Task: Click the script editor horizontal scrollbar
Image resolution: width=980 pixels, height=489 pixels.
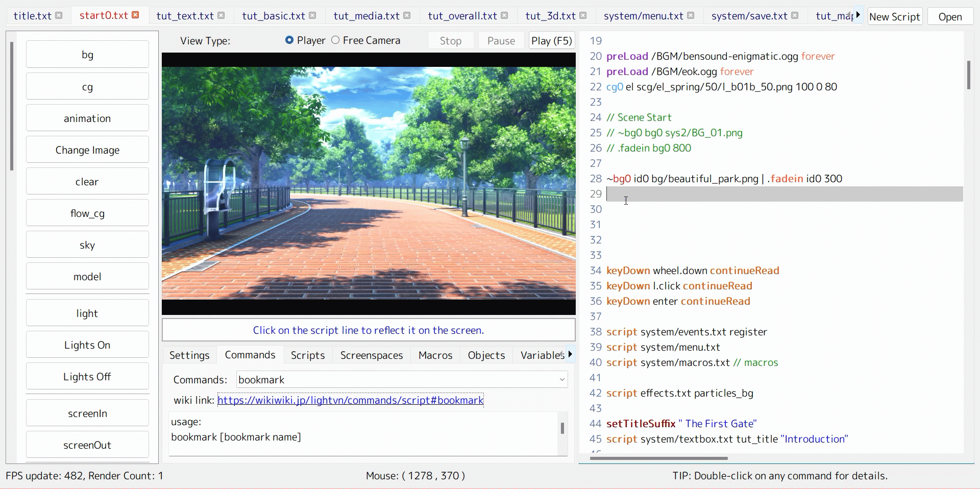Action: (658, 458)
